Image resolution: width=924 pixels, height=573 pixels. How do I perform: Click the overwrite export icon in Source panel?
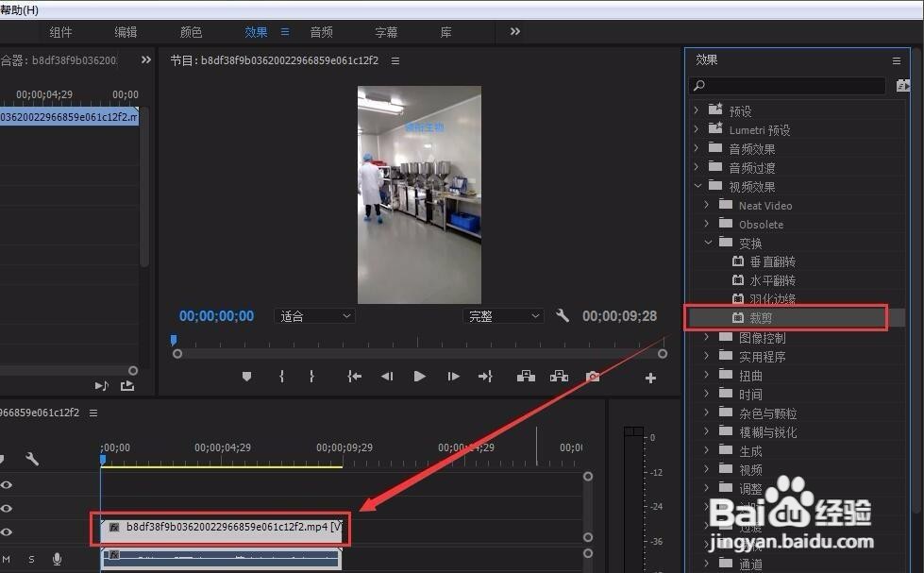127,385
